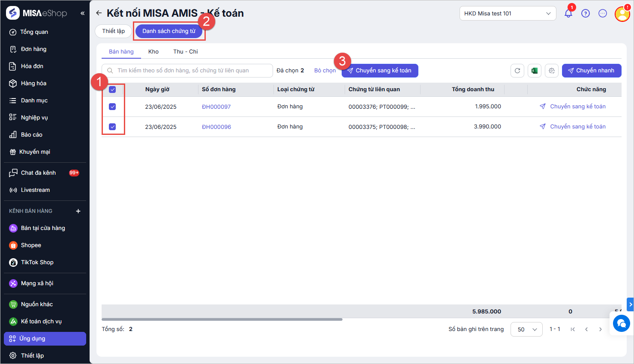Viewport: 634px width, 364px height.
Task: Toggle the select-all header checkbox
Action: pyautogui.click(x=112, y=90)
